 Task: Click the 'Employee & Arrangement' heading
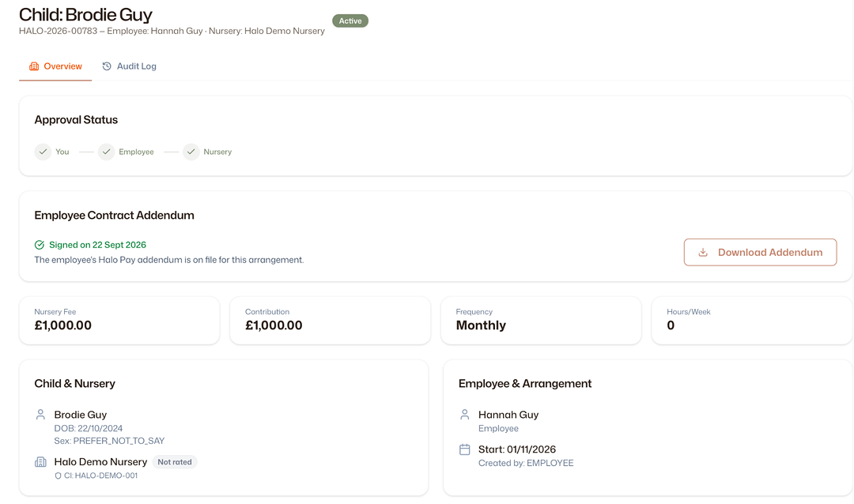[525, 384]
